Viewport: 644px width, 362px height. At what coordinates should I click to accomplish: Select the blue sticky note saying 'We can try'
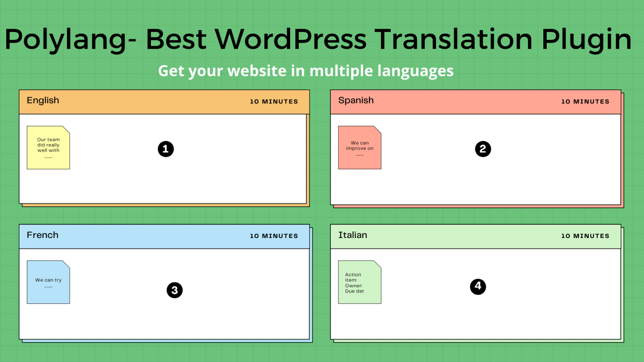pos(48,282)
